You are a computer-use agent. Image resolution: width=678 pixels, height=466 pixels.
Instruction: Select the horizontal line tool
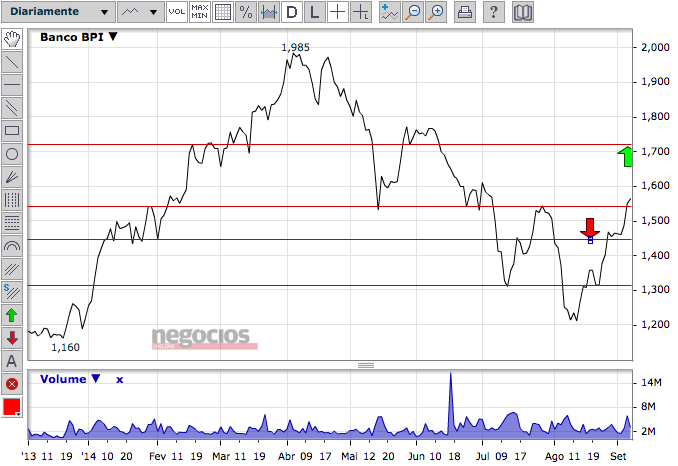point(12,85)
